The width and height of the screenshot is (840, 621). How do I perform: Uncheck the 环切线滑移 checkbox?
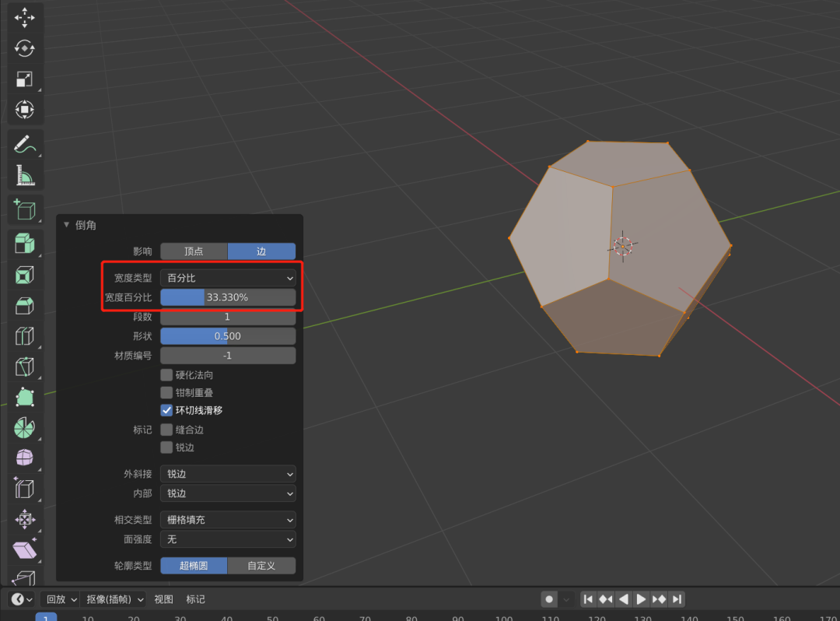click(x=166, y=410)
